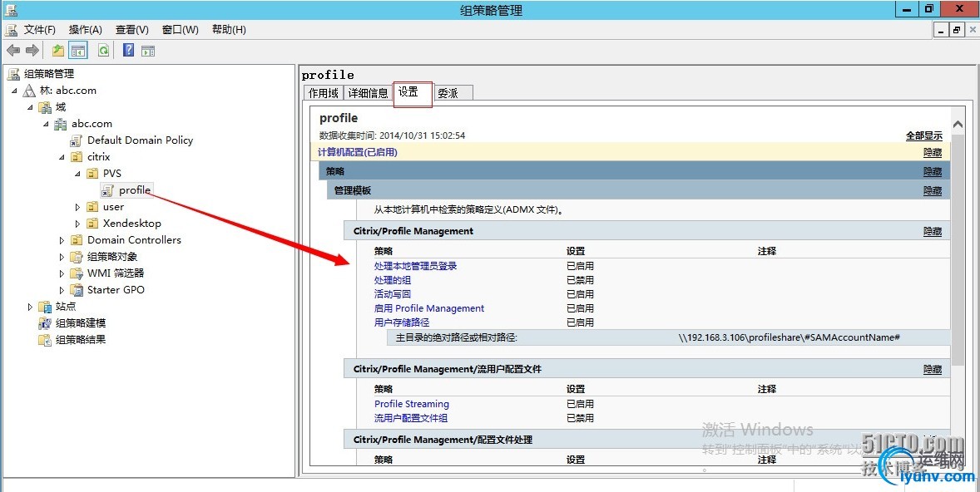This screenshot has width=980, height=492.
Task: Open Help with the blue question mark icon
Action: click(128, 51)
